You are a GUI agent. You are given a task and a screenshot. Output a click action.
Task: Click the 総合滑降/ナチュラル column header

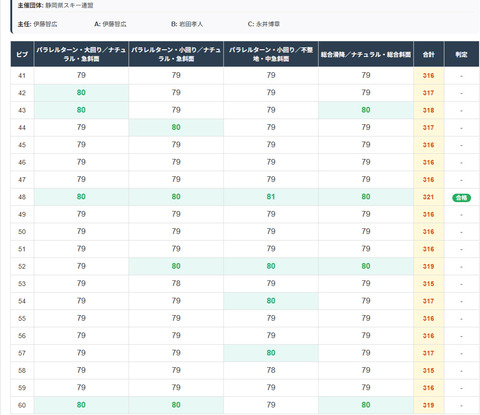point(366,54)
